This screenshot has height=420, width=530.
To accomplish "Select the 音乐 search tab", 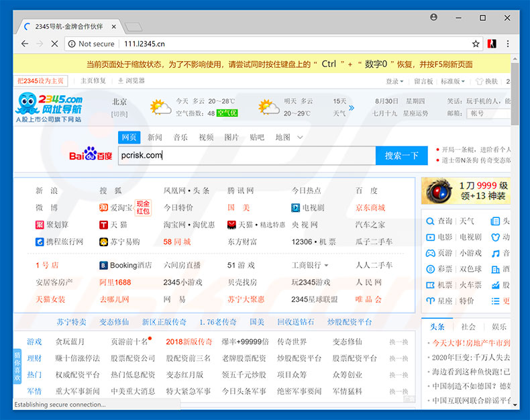I will 180,138.
